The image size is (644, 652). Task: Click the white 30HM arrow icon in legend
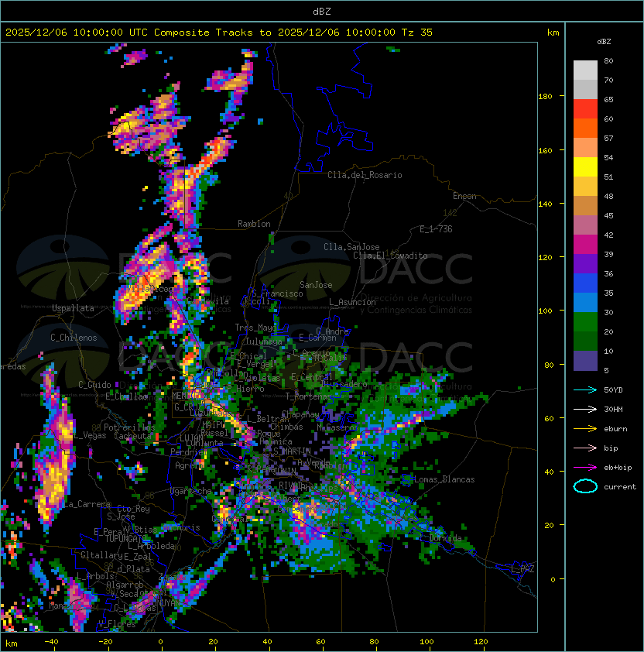585,410
